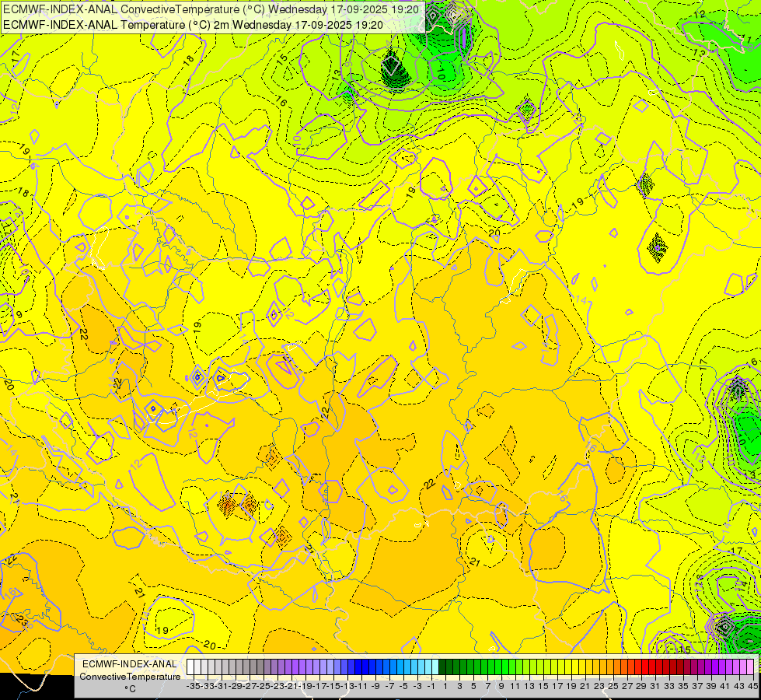The height and width of the screenshot is (700, 761).
Task: Pick the dark green legend swatch above 1
Action: (x=442, y=667)
